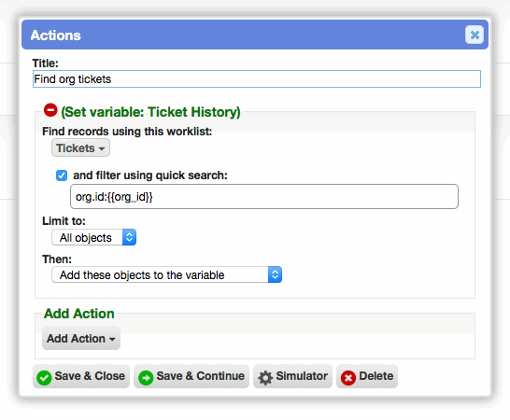Expand the Limit to All objects selector
Viewport: 510px width, 420px height.
pyautogui.click(x=93, y=237)
